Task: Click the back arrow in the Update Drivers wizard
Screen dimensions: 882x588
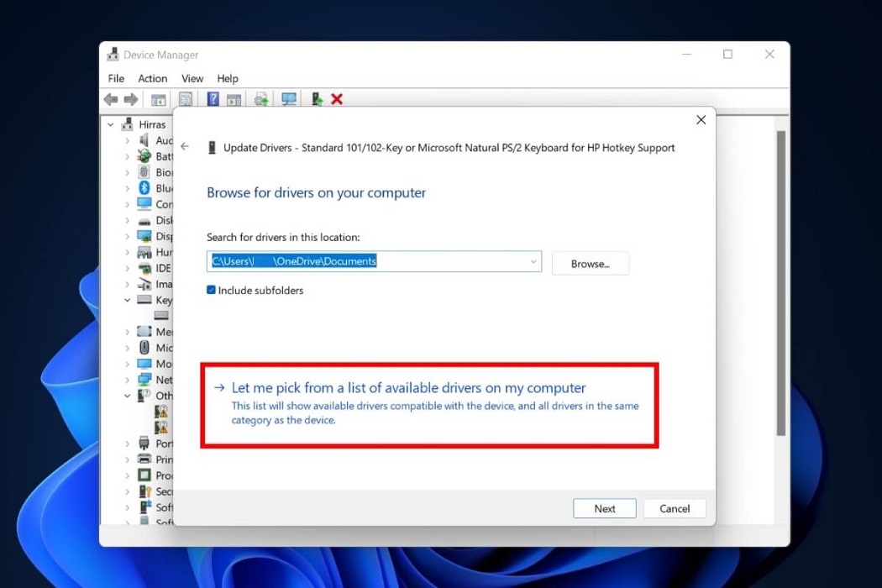Action: [185, 145]
